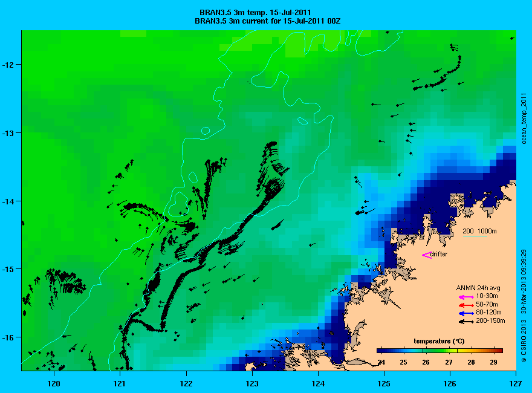Click the vertical CSIRO 2013 timestamp text
532x393 pixels.
[x=524, y=305]
